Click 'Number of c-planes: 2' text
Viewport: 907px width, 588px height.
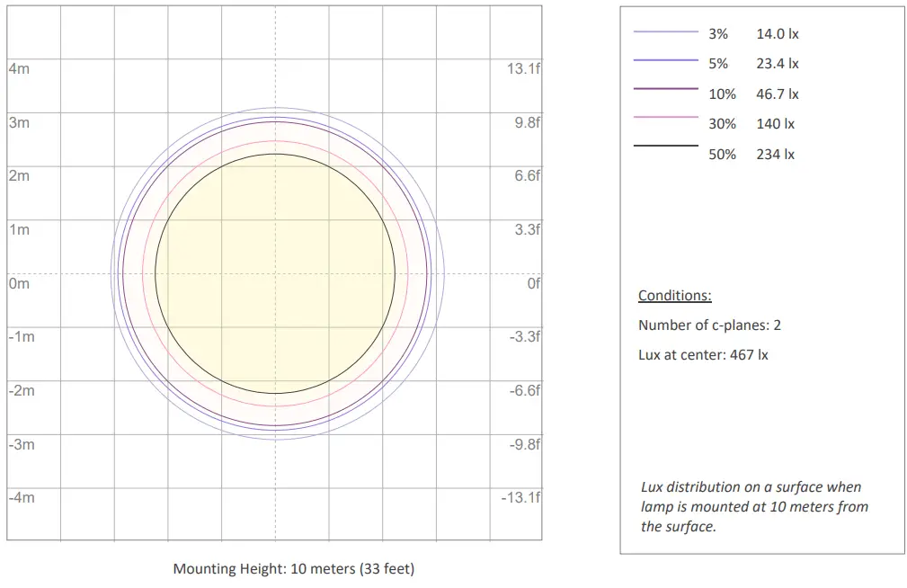pyautogui.click(x=709, y=325)
